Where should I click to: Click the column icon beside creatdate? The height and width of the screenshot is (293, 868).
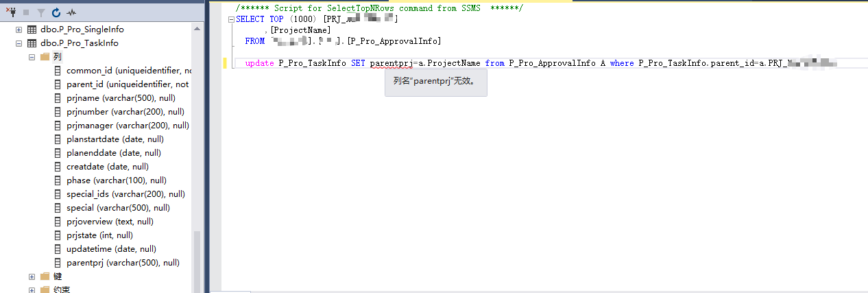58,167
